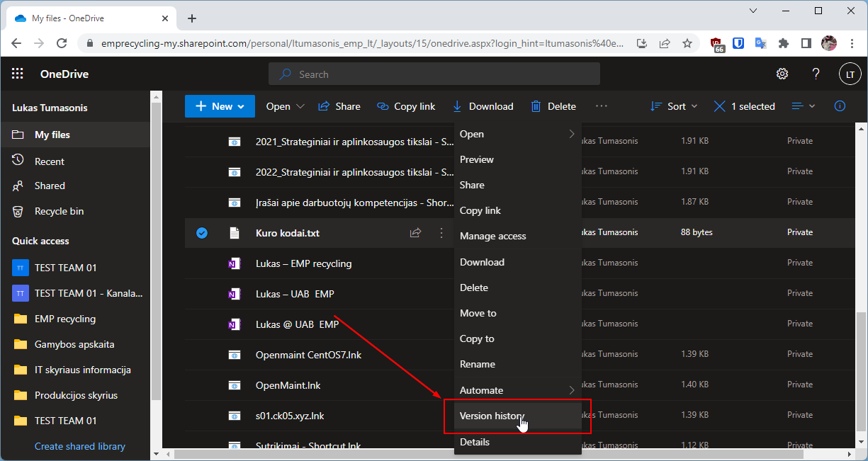868x461 pixels.
Task: Click share icon on Kuro kodai.txt row
Action: [x=416, y=232]
